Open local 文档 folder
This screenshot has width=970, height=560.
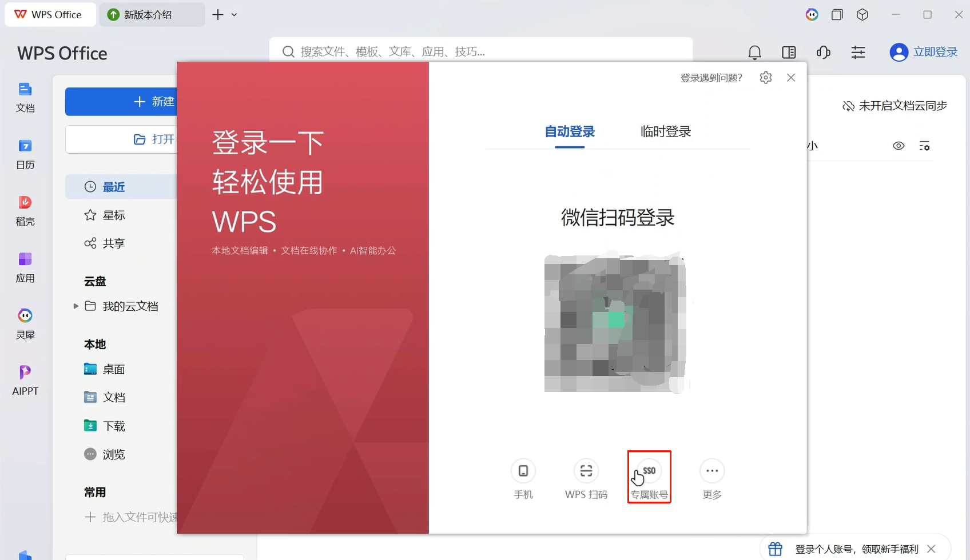pos(105,397)
